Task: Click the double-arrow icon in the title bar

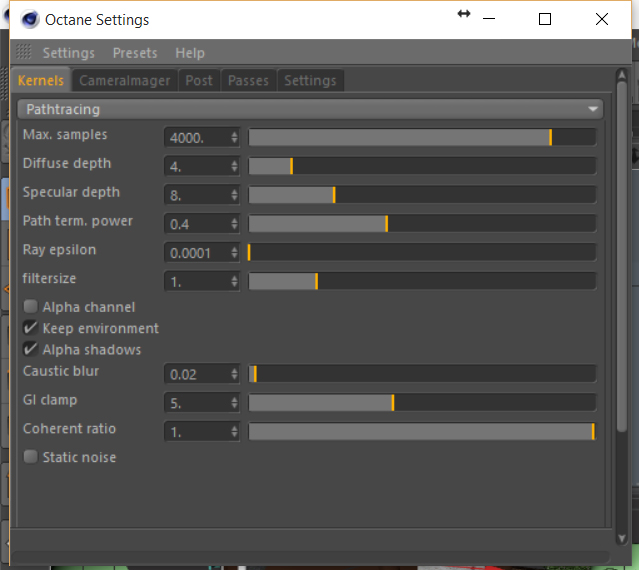Action: [464, 14]
